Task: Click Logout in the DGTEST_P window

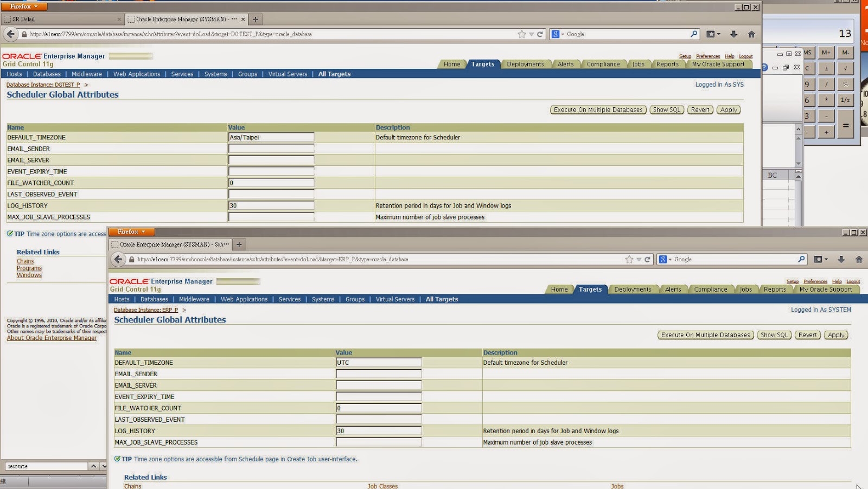Action: (x=745, y=56)
